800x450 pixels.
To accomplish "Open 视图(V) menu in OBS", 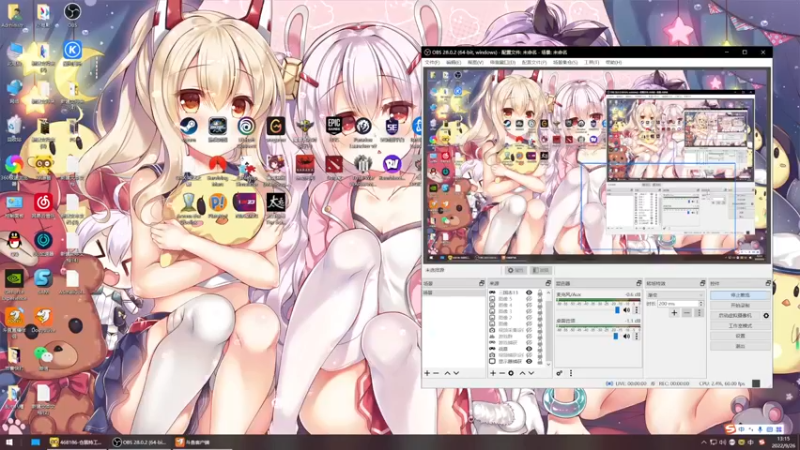I will [475, 62].
